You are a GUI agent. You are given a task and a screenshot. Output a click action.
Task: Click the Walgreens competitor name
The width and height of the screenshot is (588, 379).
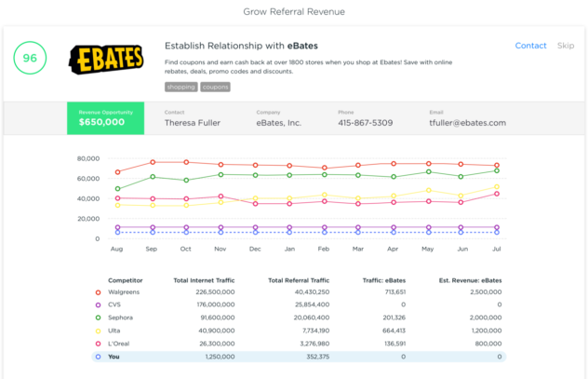124,292
